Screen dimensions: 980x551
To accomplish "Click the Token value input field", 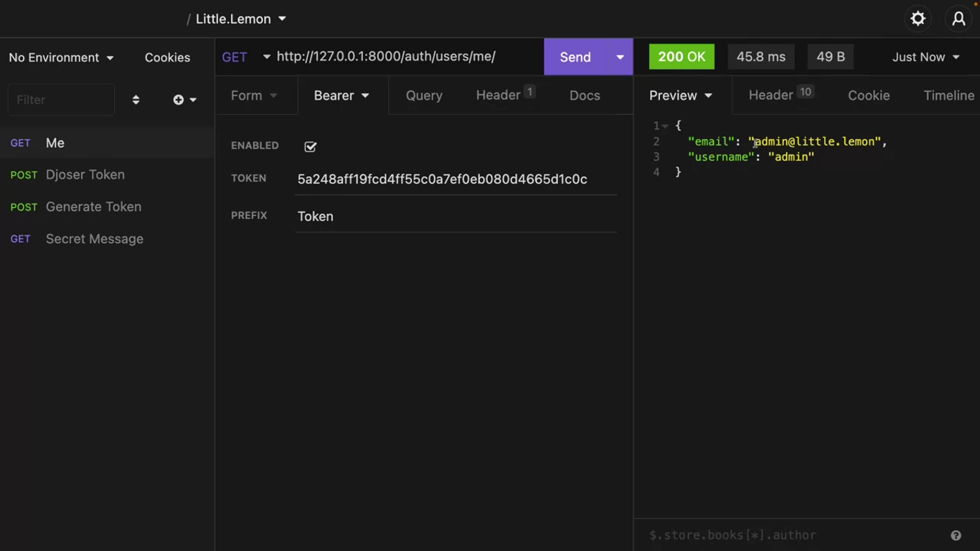I will tap(456, 179).
